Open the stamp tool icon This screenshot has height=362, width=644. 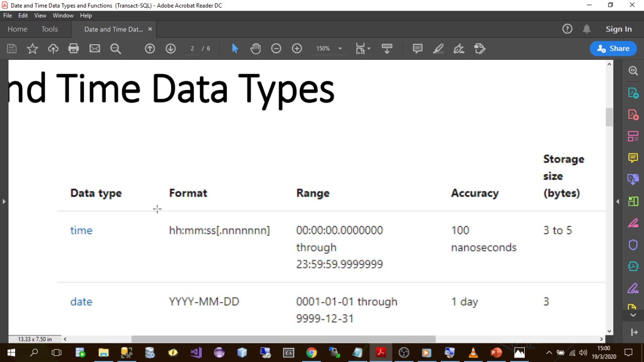[479, 49]
